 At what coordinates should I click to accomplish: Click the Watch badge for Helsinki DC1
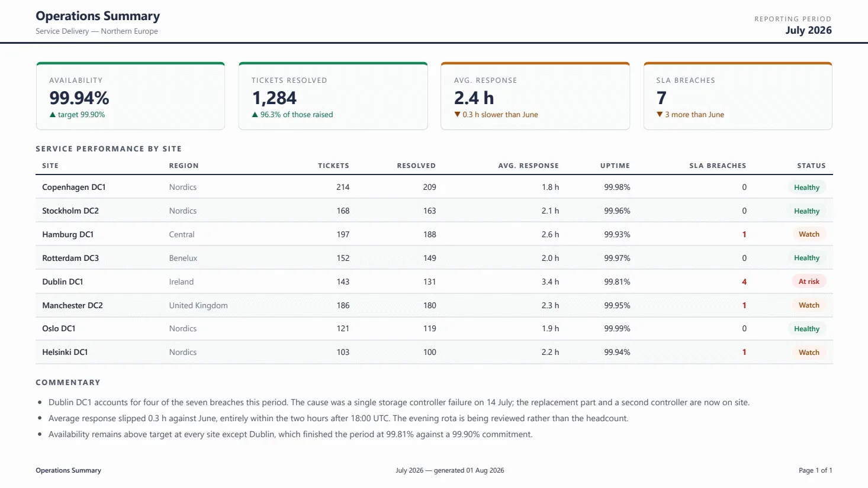coord(809,353)
